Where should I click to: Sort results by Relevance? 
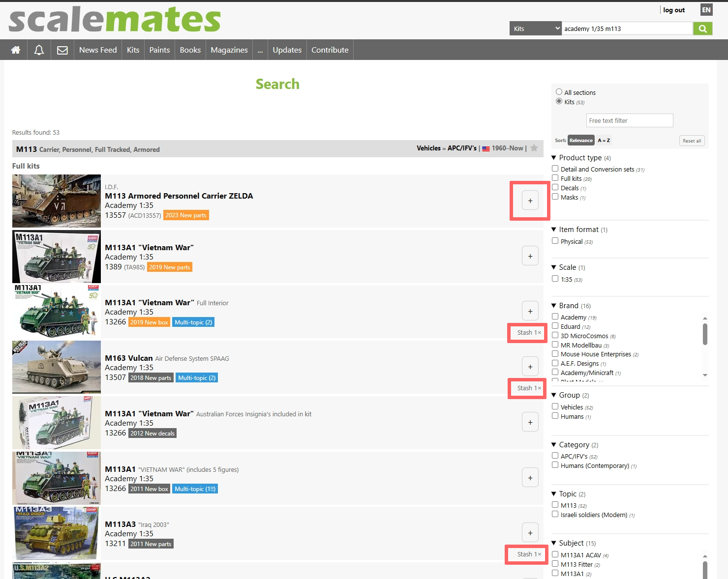coord(581,140)
